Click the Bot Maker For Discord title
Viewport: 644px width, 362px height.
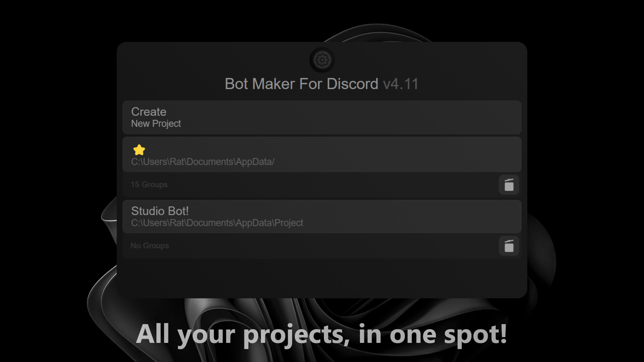(301, 83)
